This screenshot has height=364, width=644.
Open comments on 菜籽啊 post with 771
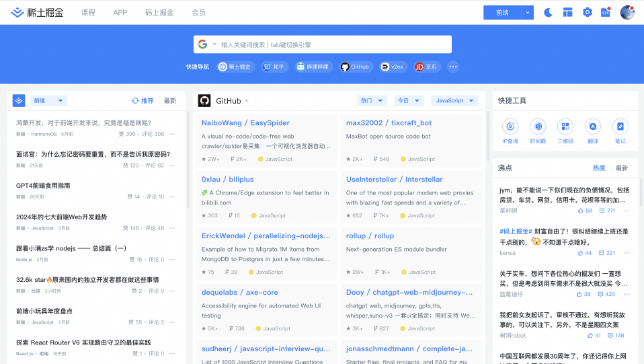(x=607, y=211)
